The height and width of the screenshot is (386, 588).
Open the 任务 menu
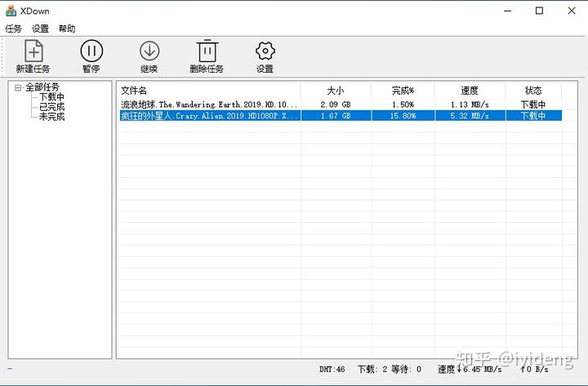coord(13,29)
